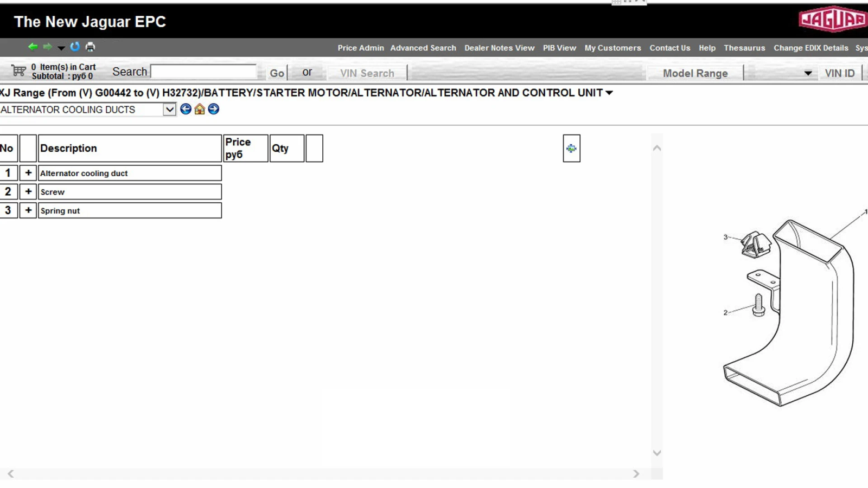Open Advanced Search
Screen dimensions: 868x488
(423, 48)
